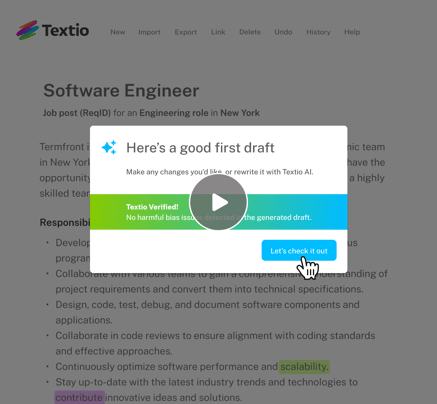
Task: Click the Textio Verified green banner
Action: coord(219,212)
